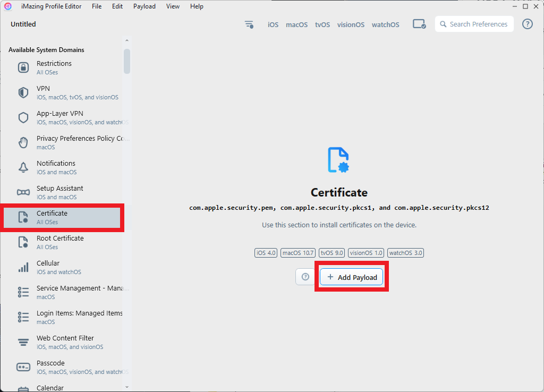Click the large blue Certificate icon
The image size is (544, 392).
(x=338, y=160)
